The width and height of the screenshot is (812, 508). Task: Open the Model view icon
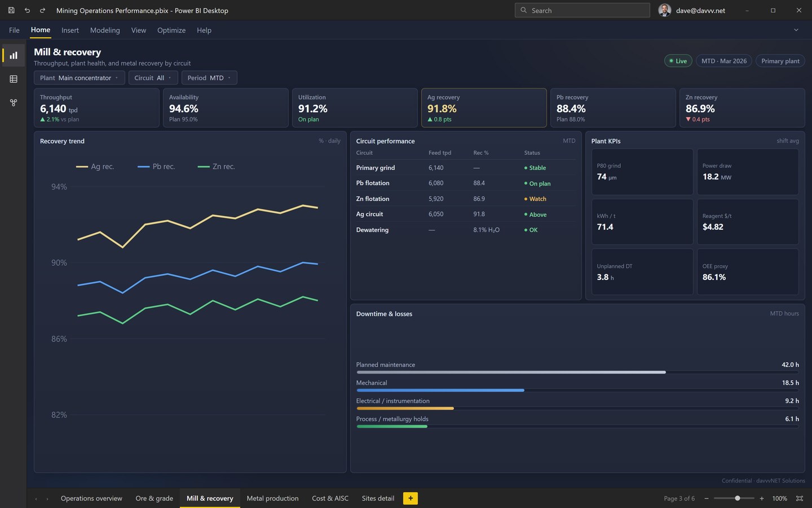pyautogui.click(x=14, y=103)
